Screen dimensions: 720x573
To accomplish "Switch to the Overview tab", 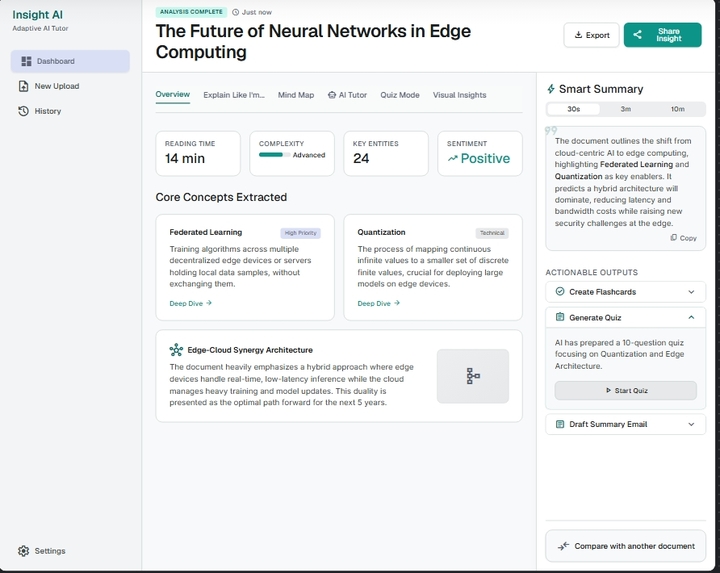I will [x=173, y=95].
